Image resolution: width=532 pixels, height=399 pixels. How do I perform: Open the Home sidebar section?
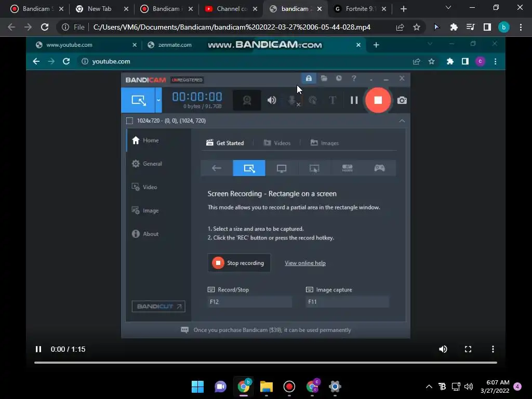145,140
